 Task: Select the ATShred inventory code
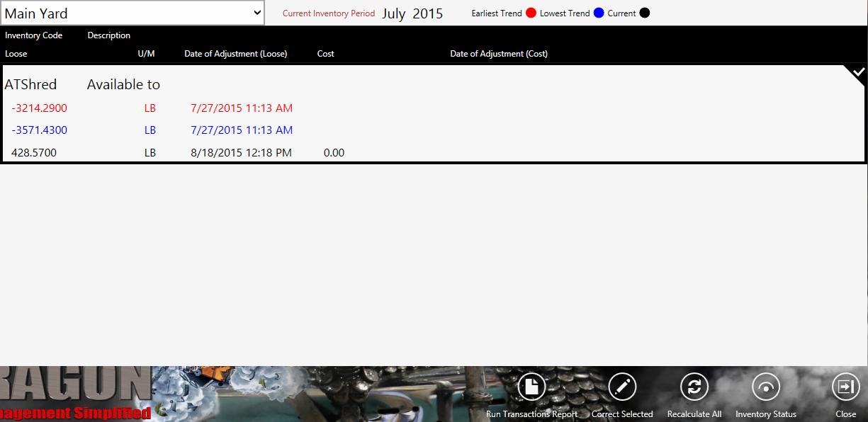click(x=30, y=85)
